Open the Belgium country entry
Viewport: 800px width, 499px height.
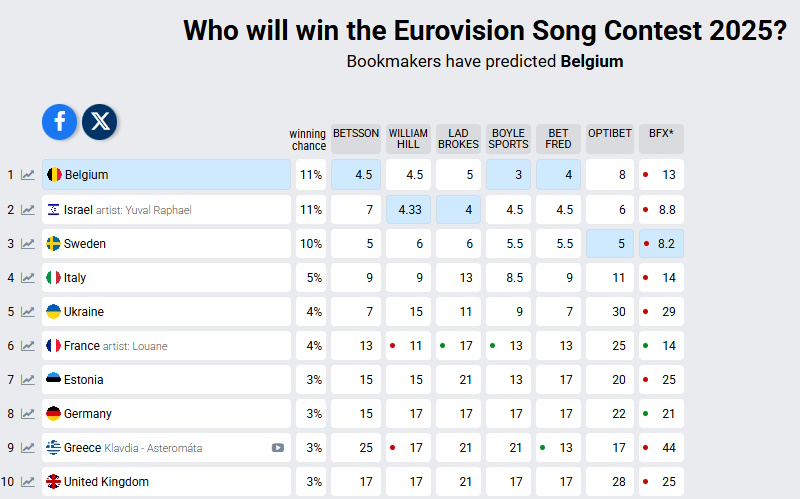click(x=86, y=175)
